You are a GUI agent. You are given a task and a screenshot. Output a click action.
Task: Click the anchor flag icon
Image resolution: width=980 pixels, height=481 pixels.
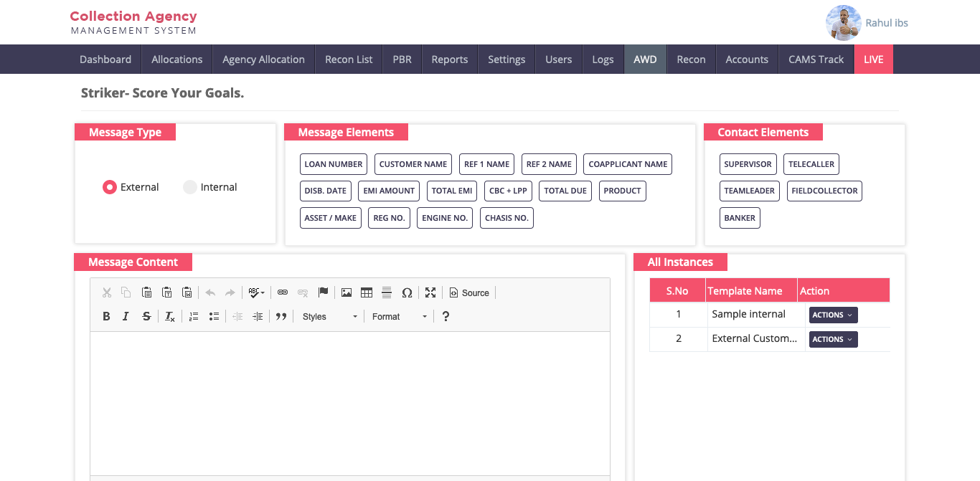(323, 292)
